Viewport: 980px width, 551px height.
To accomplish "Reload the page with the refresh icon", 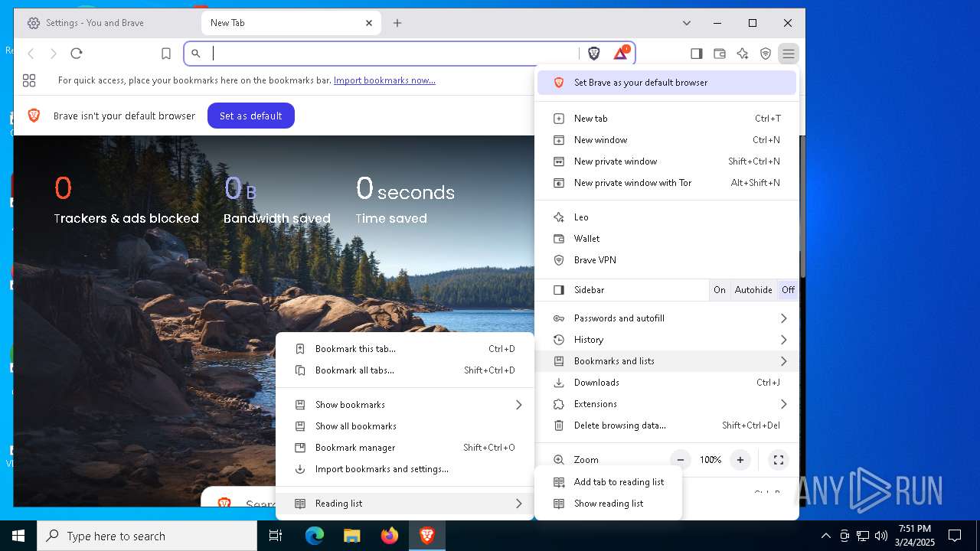I will (76, 54).
